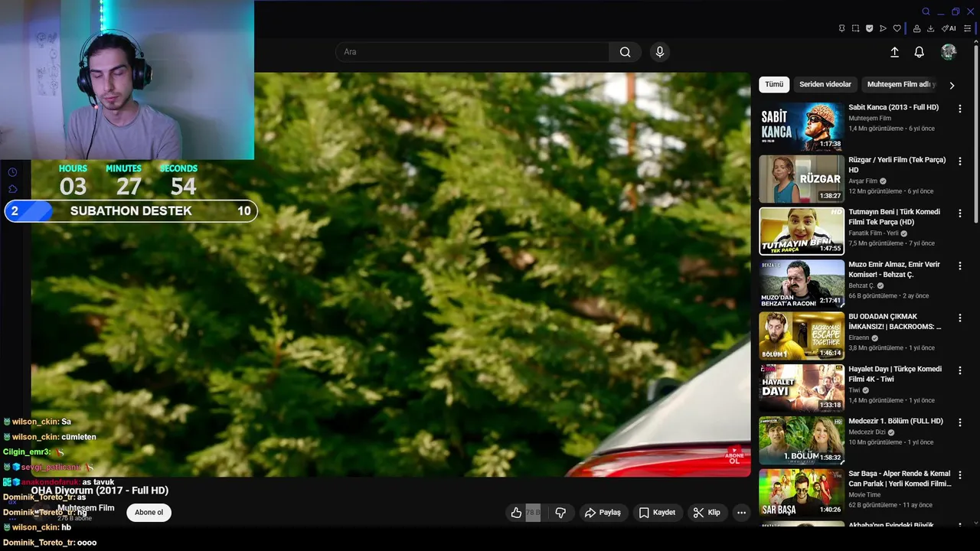Open options menu for Medcezir 1. Bölüm
Image resolution: width=980 pixels, height=551 pixels.
point(959,422)
